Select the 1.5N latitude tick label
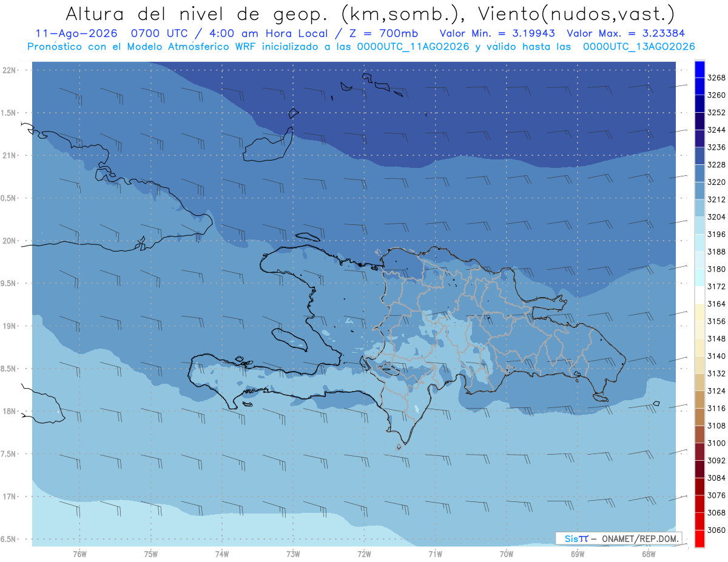This screenshot has width=728, height=562. [x=9, y=113]
